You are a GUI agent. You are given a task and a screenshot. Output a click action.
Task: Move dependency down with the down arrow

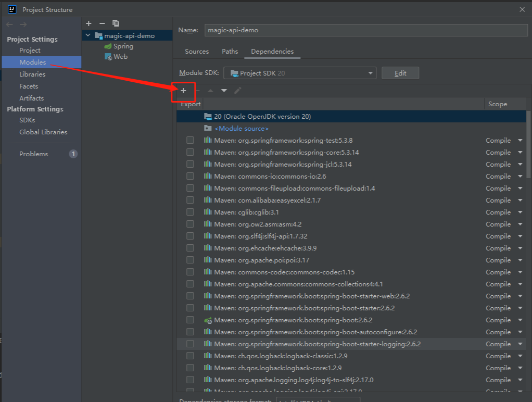pos(224,91)
